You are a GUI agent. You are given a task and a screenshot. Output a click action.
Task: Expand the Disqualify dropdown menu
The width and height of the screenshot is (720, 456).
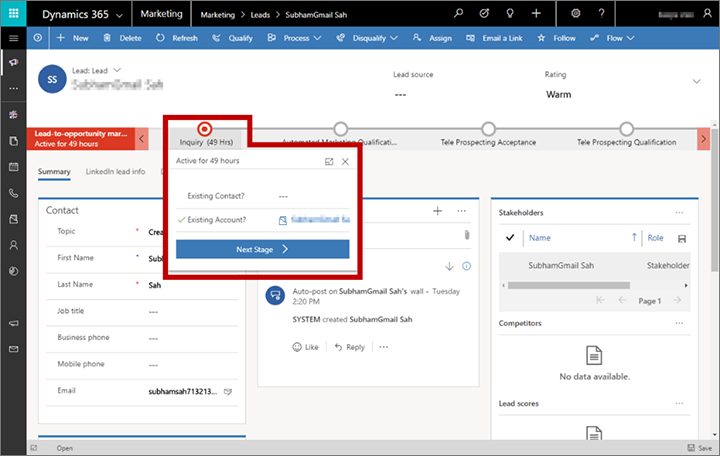coord(392,37)
